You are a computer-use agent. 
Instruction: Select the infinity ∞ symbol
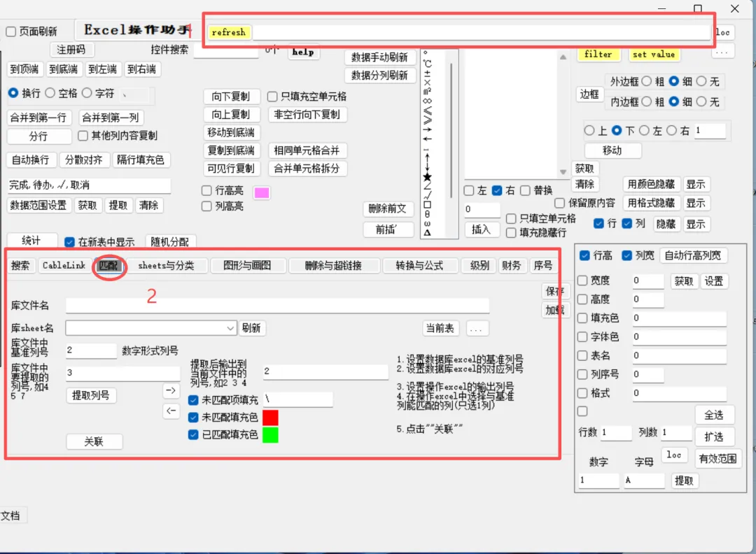click(x=427, y=101)
